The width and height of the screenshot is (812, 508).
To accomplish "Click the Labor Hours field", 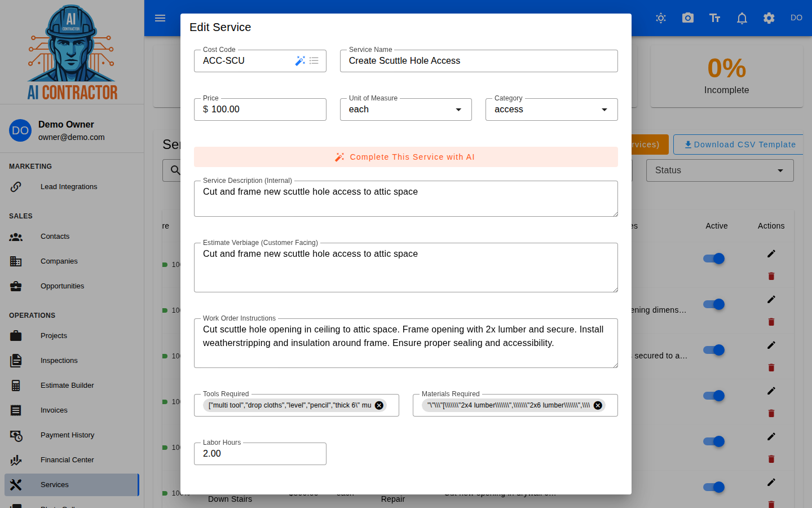I will pyautogui.click(x=260, y=454).
